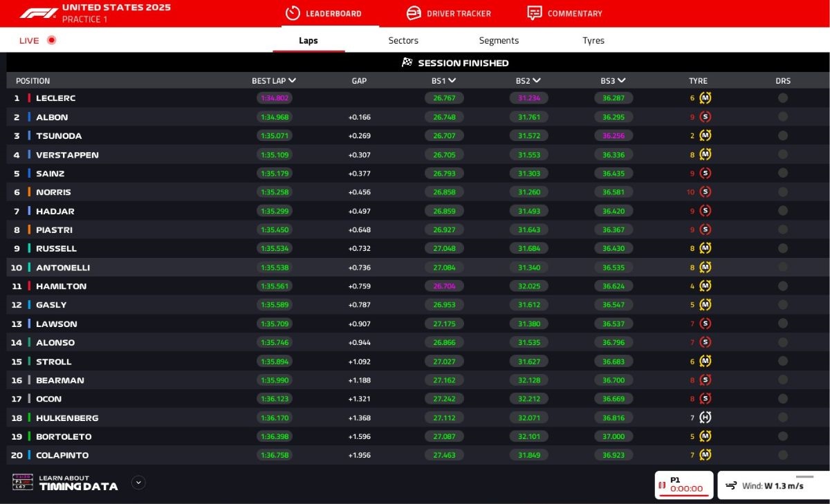Click Leclerc's DRS indicator

[x=783, y=98]
